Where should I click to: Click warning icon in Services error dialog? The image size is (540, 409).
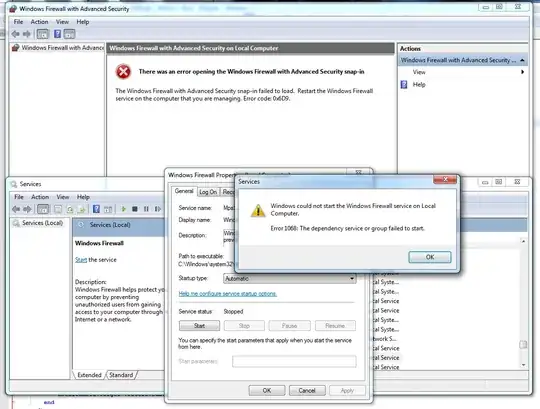click(x=258, y=210)
